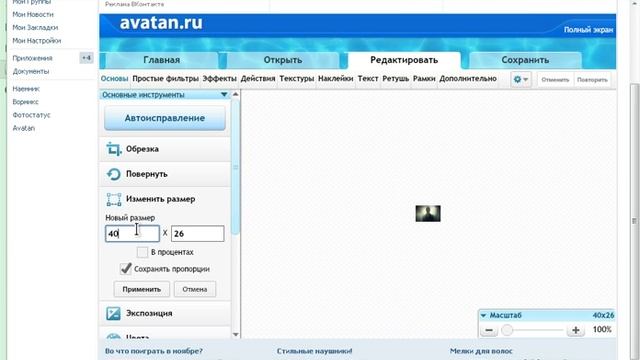Image resolution: width=640 pixels, height=360 pixels.
Task: Click the Отменить undo button
Action: coord(555,80)
